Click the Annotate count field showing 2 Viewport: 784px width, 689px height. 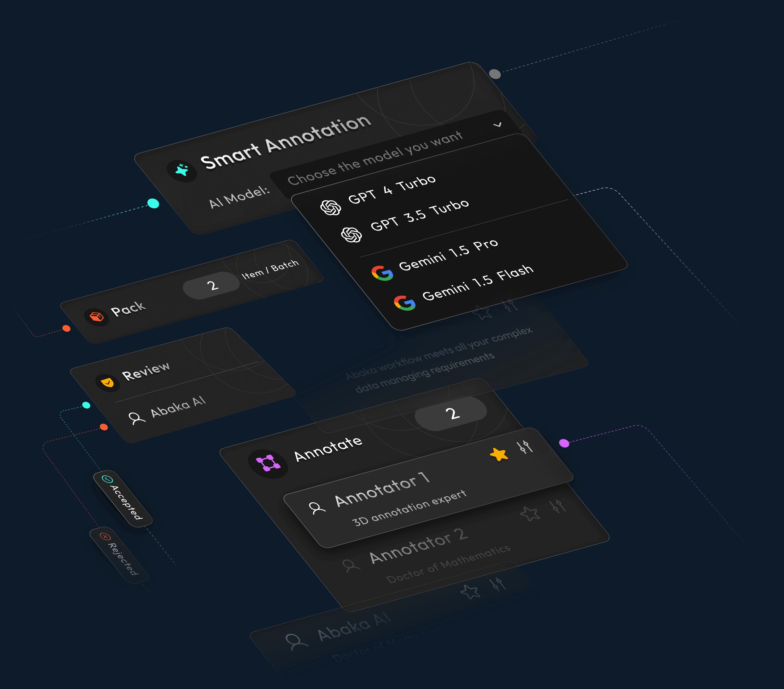click(451, 413)
